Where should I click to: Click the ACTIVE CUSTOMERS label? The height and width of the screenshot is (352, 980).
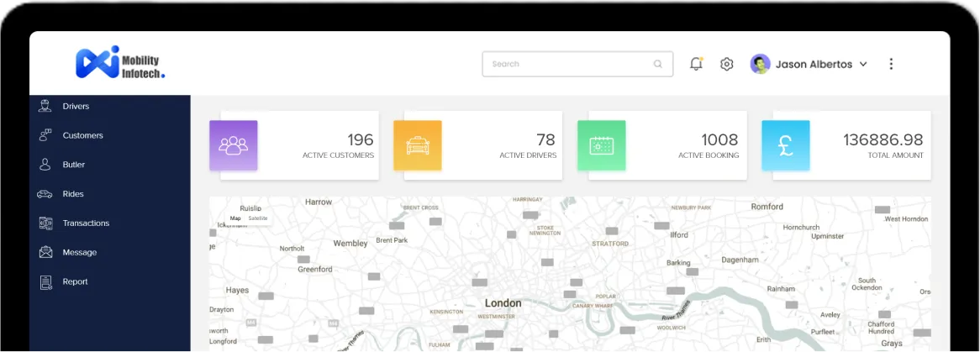click(x=338, y=155)
